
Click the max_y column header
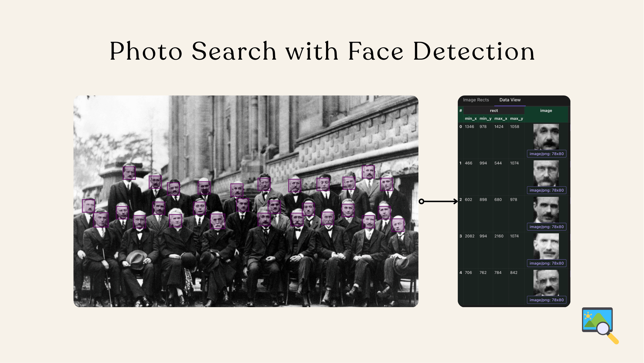[516, 119]
